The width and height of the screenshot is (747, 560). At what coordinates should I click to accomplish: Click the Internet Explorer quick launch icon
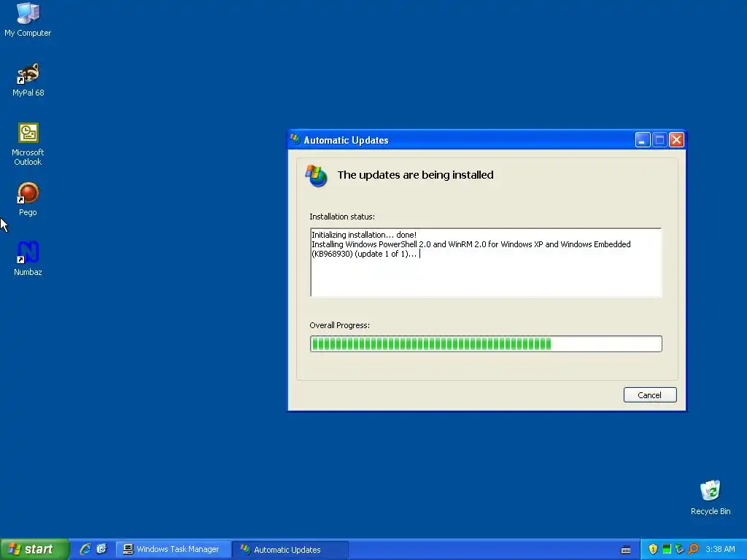point(85,549)
